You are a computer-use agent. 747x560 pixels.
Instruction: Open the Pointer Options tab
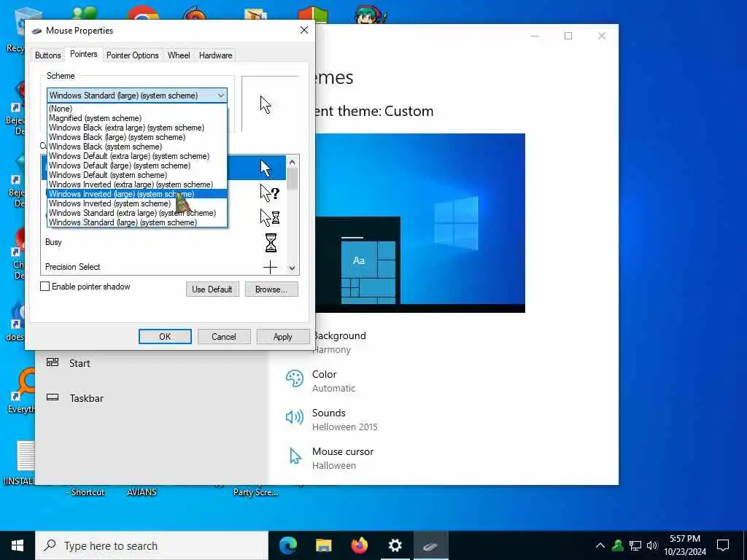pyautogui.click(x=133, y=55)
